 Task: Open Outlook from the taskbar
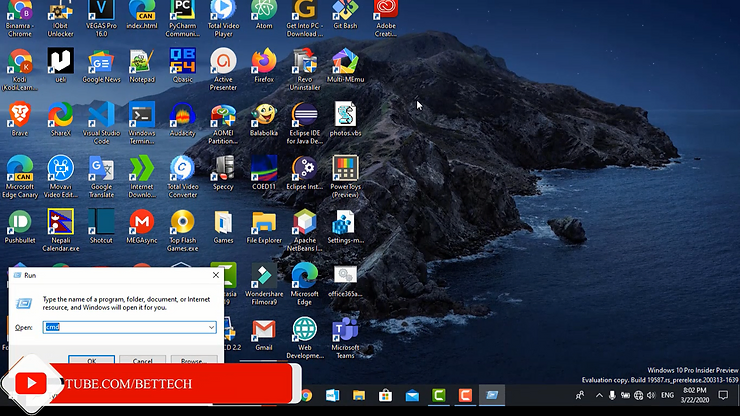[x=333, y=395]
